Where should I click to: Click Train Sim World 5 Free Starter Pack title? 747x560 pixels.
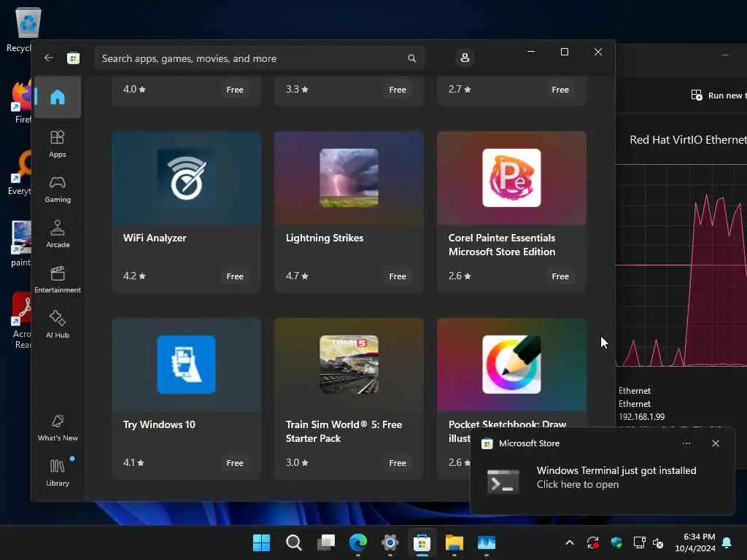(x=344, y=432)
